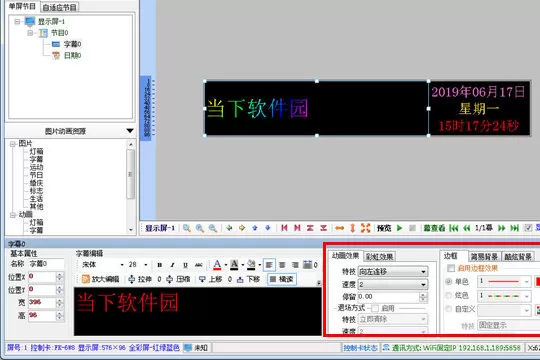Viewport: 540px width, 360px height.
Task: Switch to the 单屏节目 tab
Action: pos(22,6)
